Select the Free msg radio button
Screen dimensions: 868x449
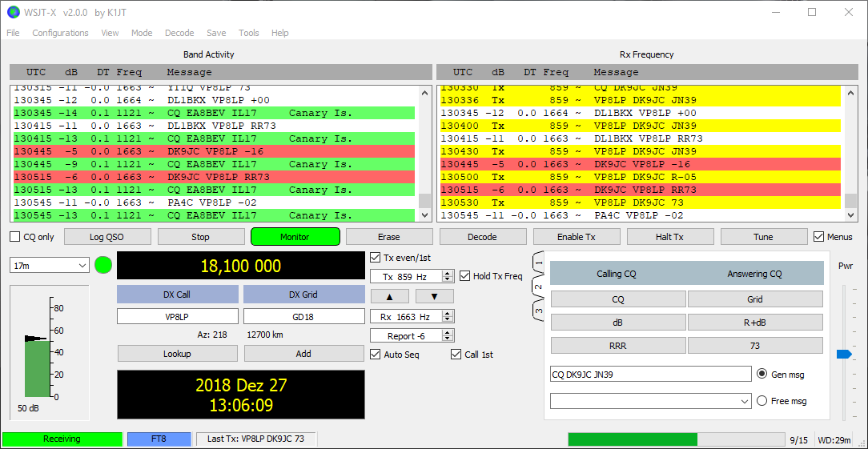[x=762, y=401]
